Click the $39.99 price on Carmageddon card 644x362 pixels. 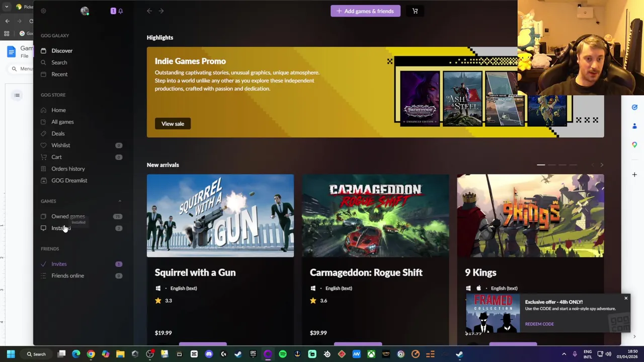tap(318, 333)
